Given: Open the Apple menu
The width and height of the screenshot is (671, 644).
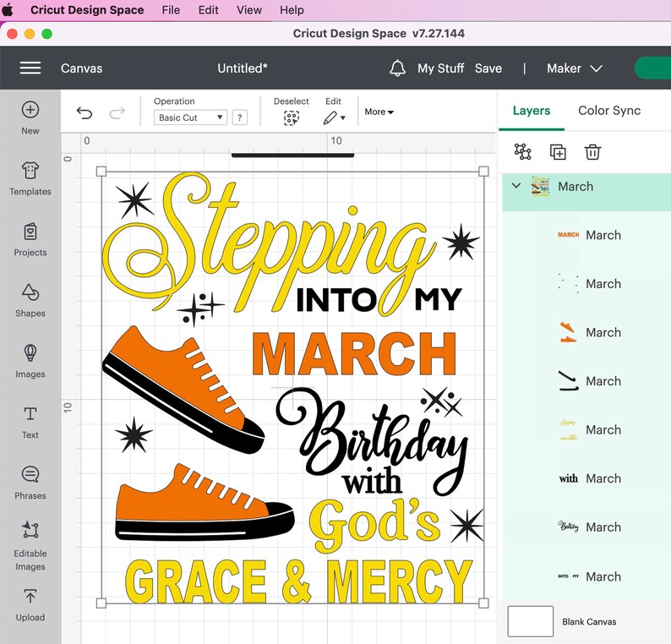Looking at the screenshot, I should [x=8, y=10].
